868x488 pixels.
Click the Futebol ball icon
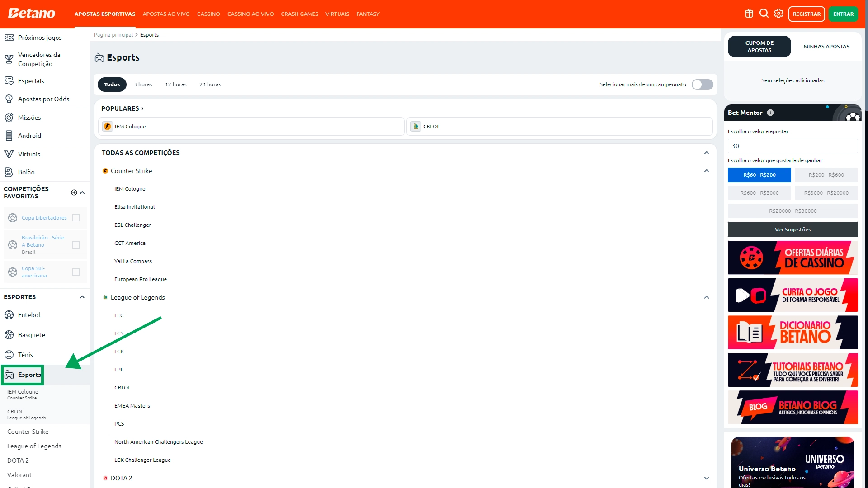click(9, 315)
